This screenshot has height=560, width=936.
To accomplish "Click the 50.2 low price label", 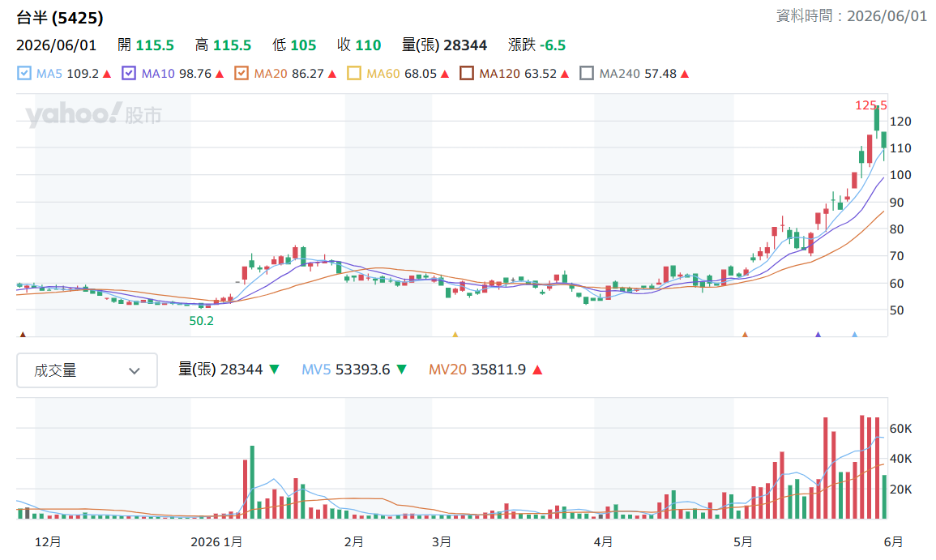I will coord(201,321).
